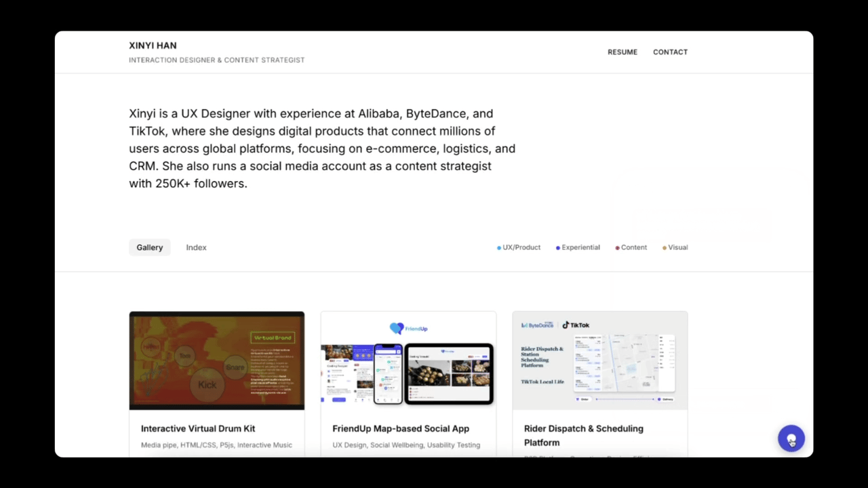Image resolution: width=868 pixels, height=488 pixels.
Task: Click the Media pipe, HTML/CSS tags text
Action: 216,445
